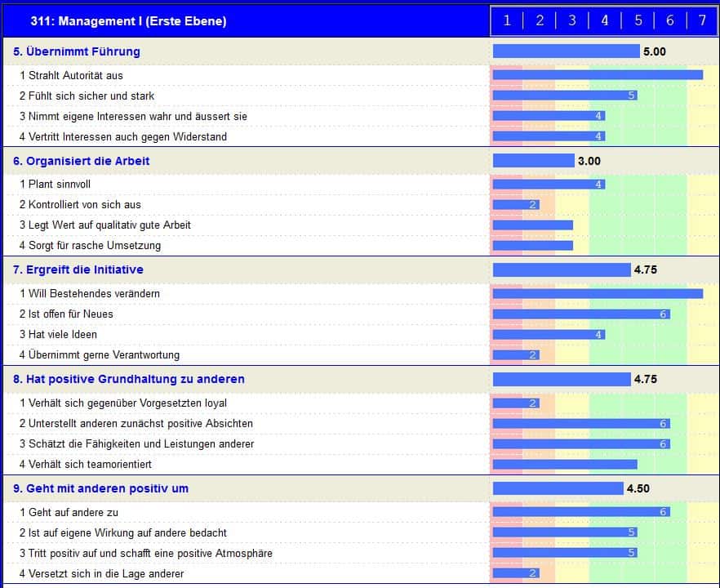Click the bar for 'Kontrolliert von sich aus'
Screen dimensions: 720x588
click(516, 204)
